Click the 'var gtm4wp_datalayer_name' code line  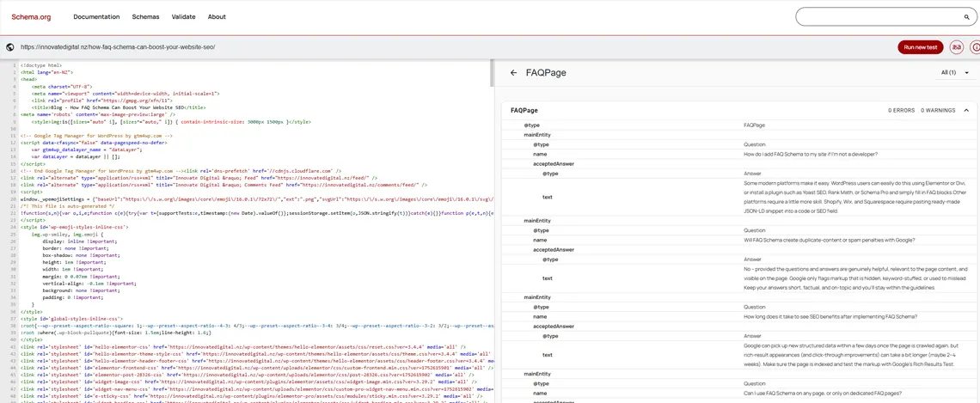tap(88, 150)
